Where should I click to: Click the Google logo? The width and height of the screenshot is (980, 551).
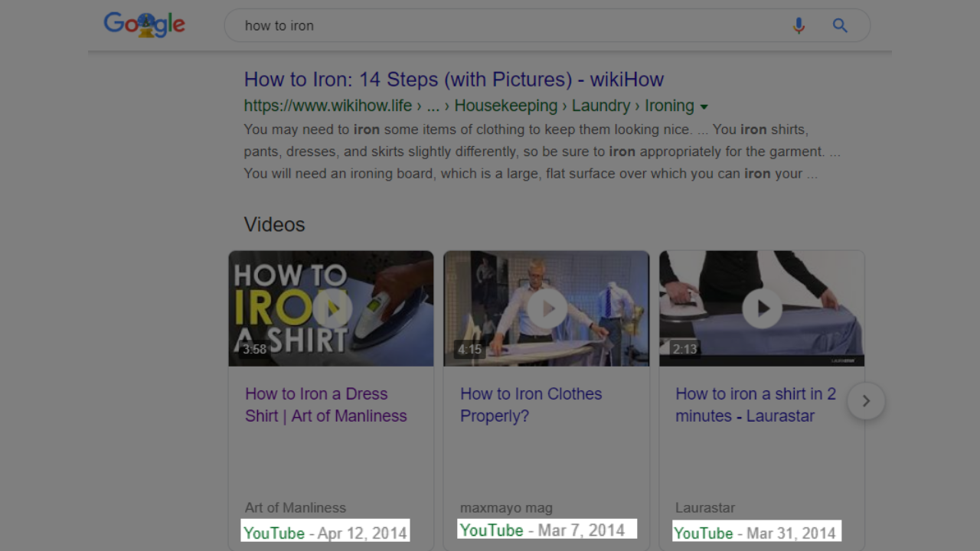point(144,25)
